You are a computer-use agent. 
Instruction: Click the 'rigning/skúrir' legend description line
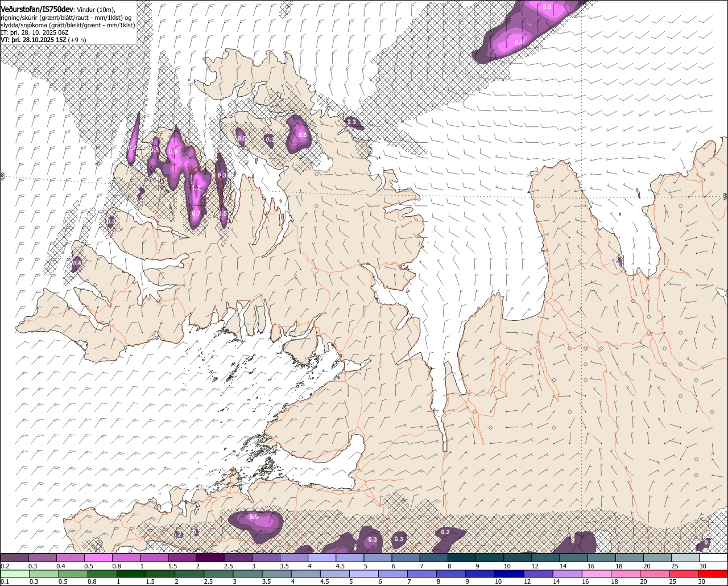point(67,18)
